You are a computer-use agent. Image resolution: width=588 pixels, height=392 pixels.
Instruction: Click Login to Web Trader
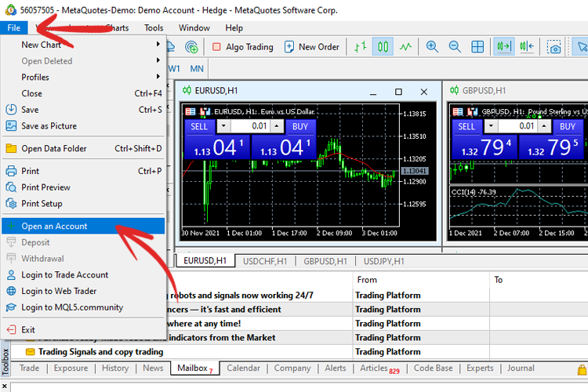click(x=83, y=291)
